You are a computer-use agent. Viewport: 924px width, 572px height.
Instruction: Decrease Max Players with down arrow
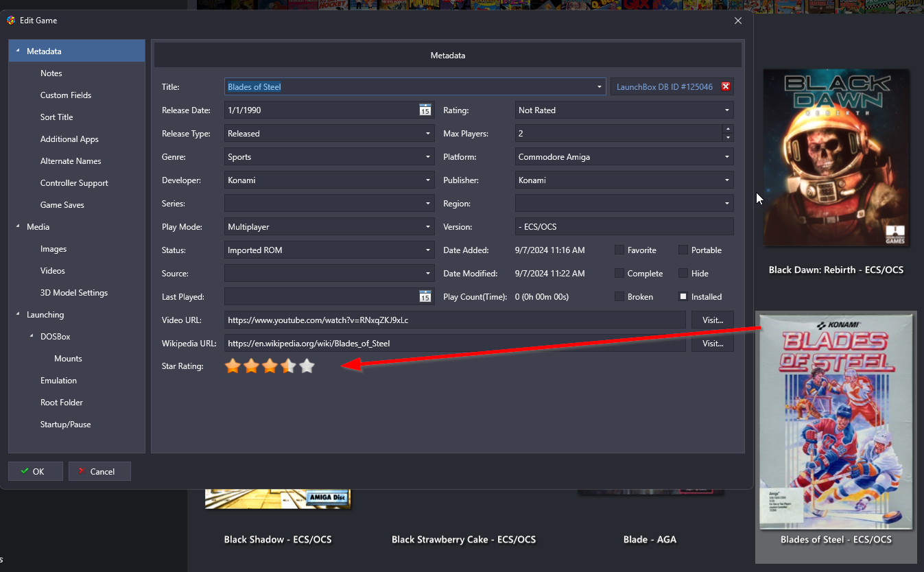[728, 137]
